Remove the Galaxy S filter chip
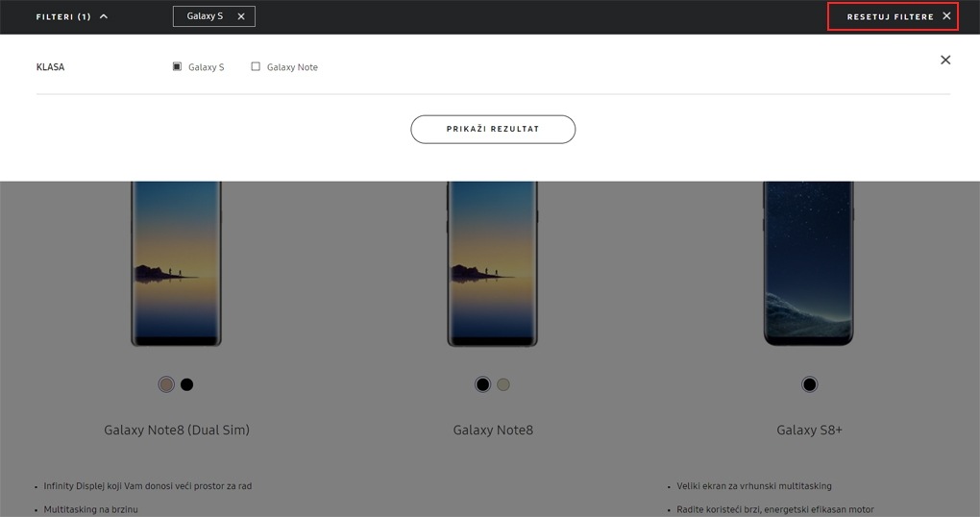The width and height of the screenshot is (980, 517). pyautogui.click(x=240, y=17)
